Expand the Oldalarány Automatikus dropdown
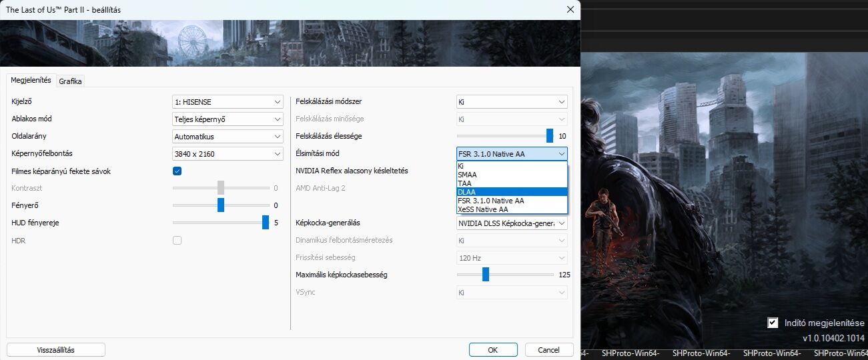The height and width of the screenshot is (360, 868). (228, 136)
